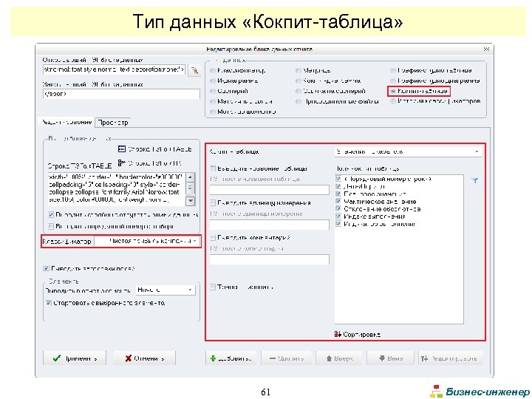The width and height of the screenshot is (532, 399).
Task: Click the table icon for Строка TABLE link
Action: 122,149
